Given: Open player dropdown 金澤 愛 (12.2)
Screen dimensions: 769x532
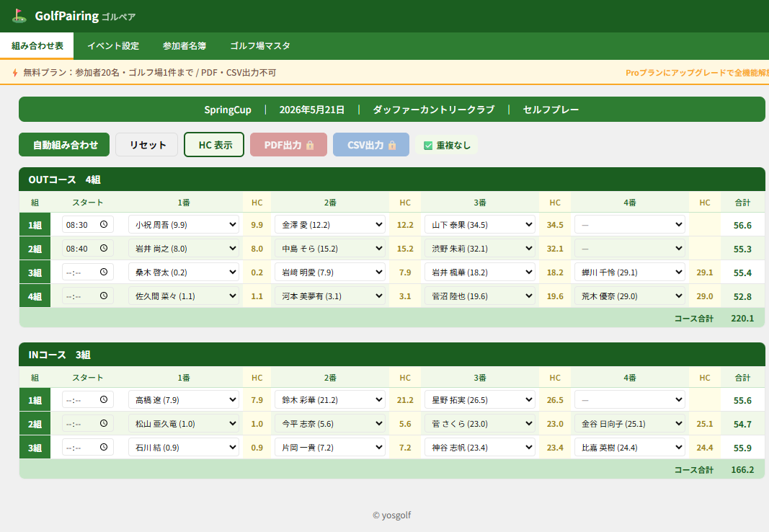Looking at the screenshot, I should (x=330, y=225).
